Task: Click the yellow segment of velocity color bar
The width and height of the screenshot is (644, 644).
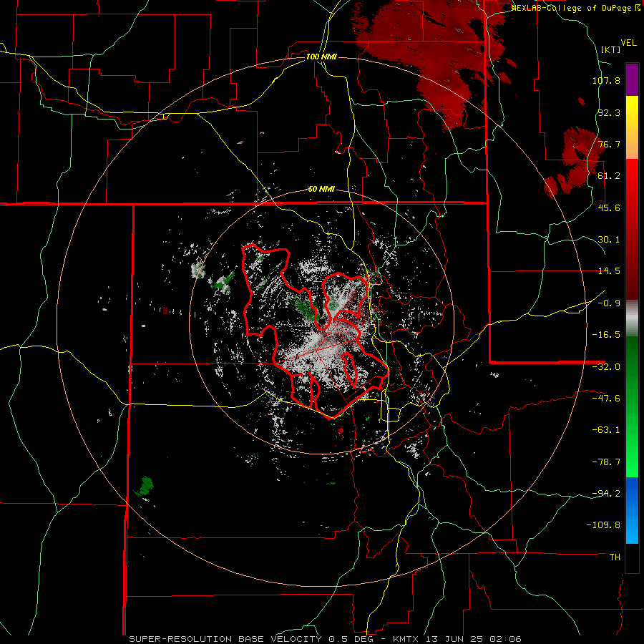Action: tap(632, 112)
